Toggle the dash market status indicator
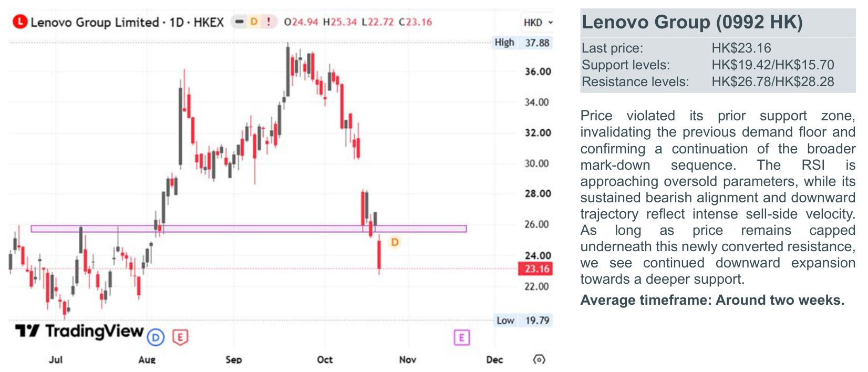 [x=240, y=22]
